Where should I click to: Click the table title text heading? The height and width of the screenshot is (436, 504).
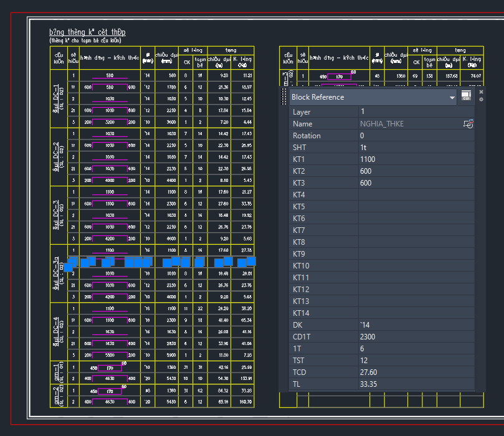point(87,32)
